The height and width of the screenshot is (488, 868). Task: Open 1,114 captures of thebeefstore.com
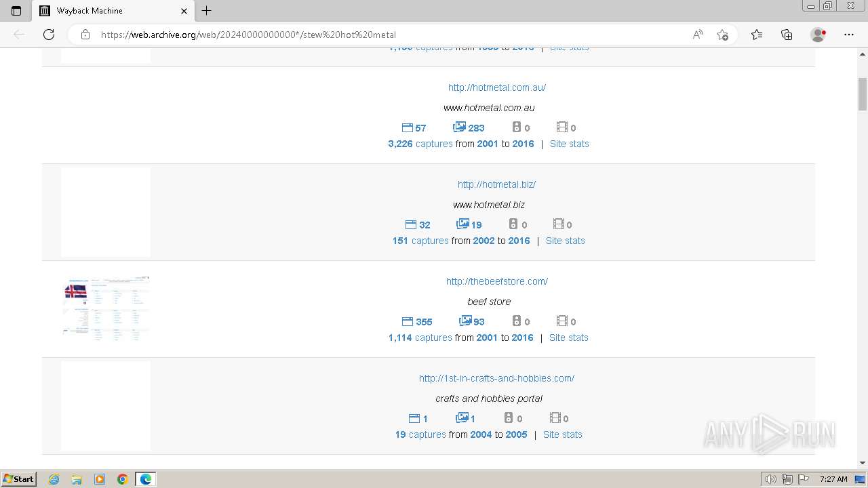click(x=420, y=338)
